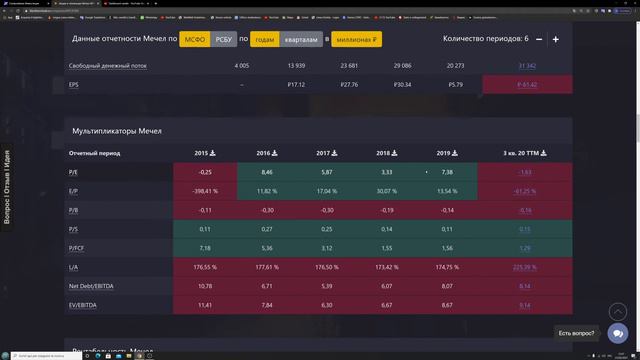Open the Net Debt/EBITDA link
The image size is (640, 360).
pos(91,286)
